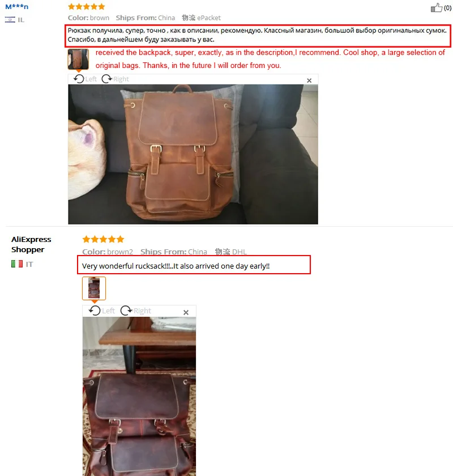
Task: Click the enlarged dark red rucksack photo
Action: (139, 396)
